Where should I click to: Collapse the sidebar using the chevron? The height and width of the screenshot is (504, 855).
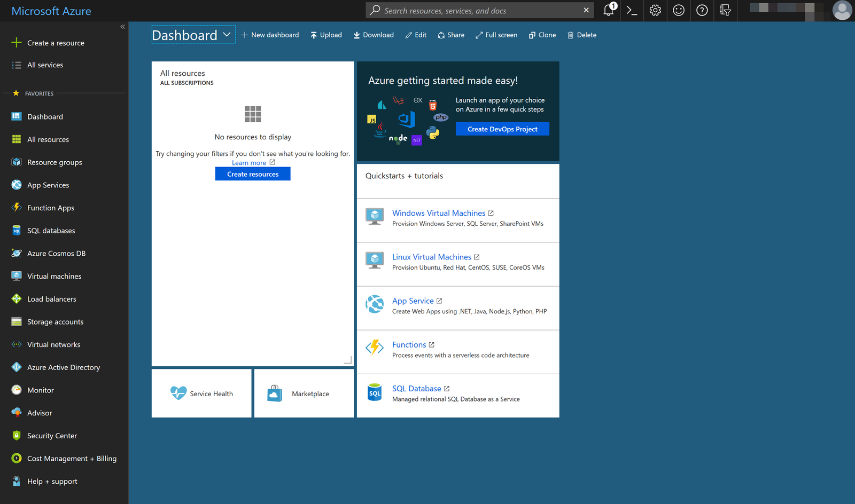122,26
